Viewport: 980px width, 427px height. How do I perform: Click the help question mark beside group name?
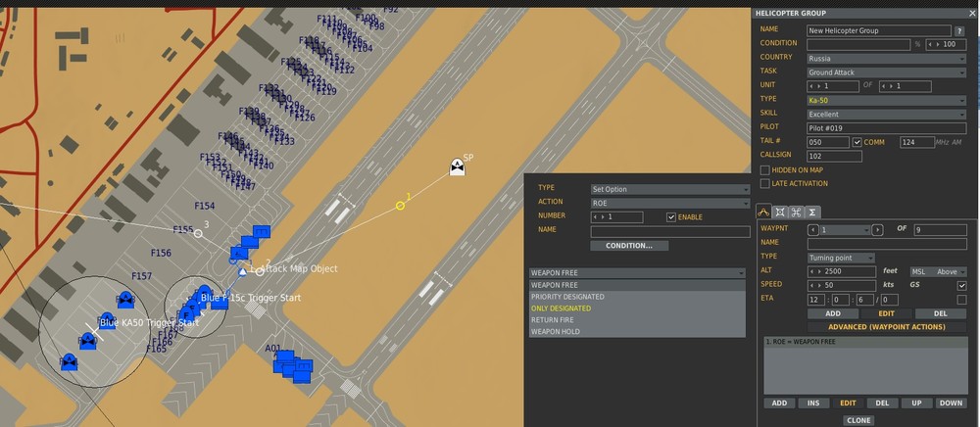pyautogui.click(x=959, y=30)
